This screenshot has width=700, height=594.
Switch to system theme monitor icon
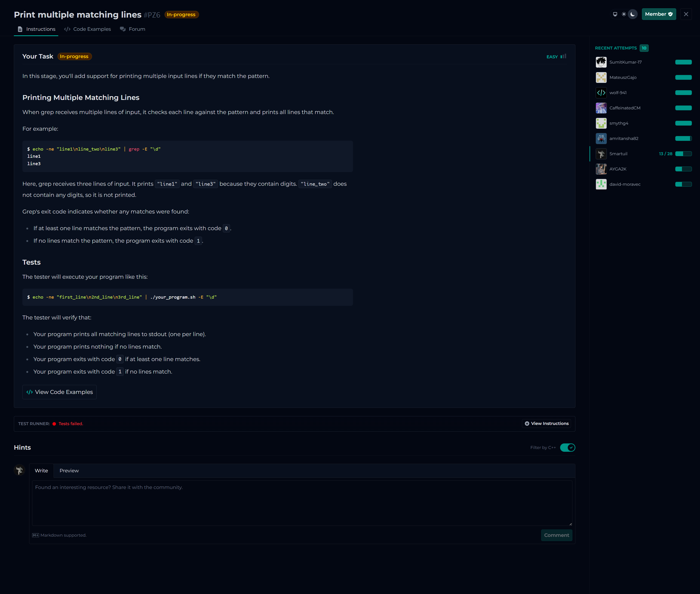coord(615,14)
